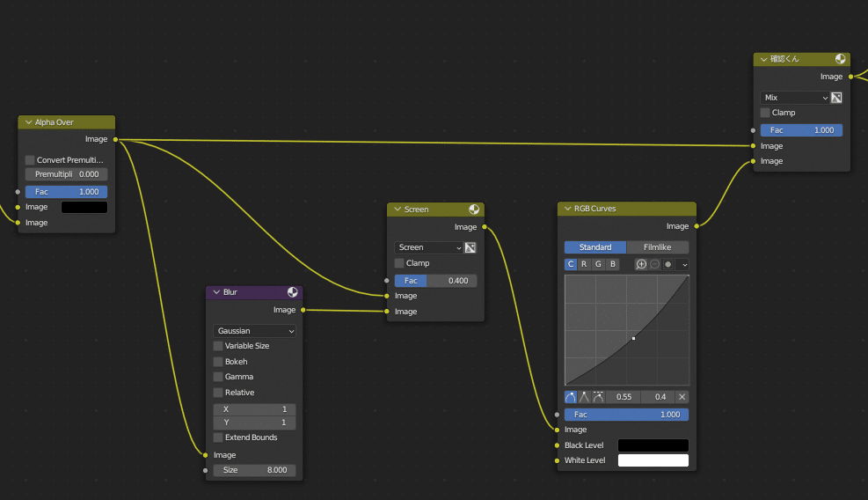Select the C combined channel button
This screenshot has height=500, width=868.
pos(571,264)
